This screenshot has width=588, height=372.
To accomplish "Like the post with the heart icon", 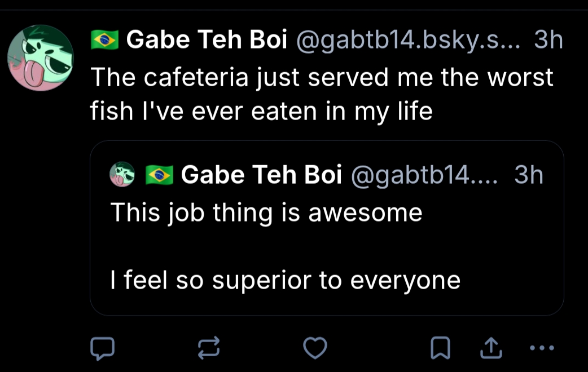I will (x=315, y=348).
